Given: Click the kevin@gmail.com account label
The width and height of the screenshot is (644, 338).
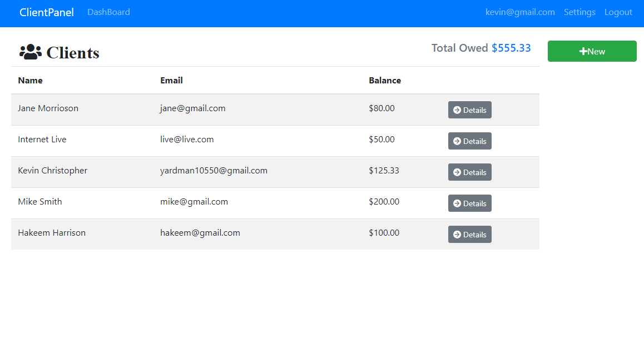Looking at the screenshot, I should click(x=520, y=12).
